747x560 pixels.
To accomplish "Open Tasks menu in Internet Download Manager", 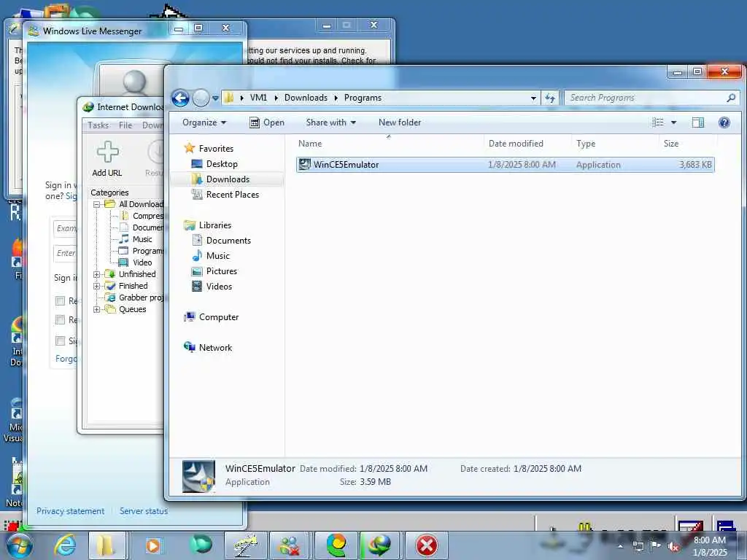I will [98, 125].
